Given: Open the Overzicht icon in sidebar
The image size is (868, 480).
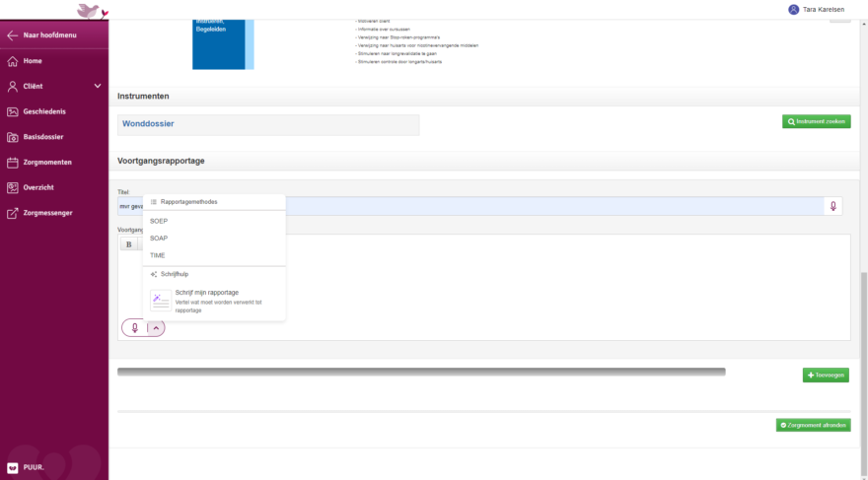Looking at the screenshot, I should click(x=13, y=187).
